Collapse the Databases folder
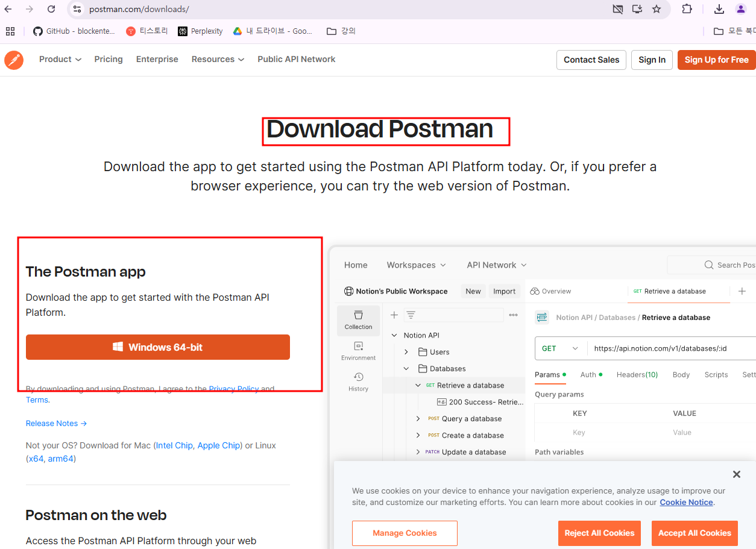This screenshot has height=549, width=756. (406, 369)
